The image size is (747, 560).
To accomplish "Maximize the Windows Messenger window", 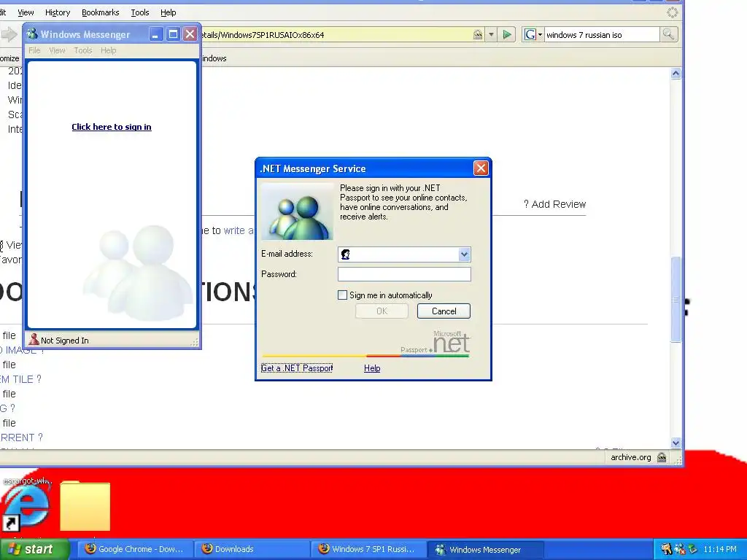I will click(x=173, y=34).
